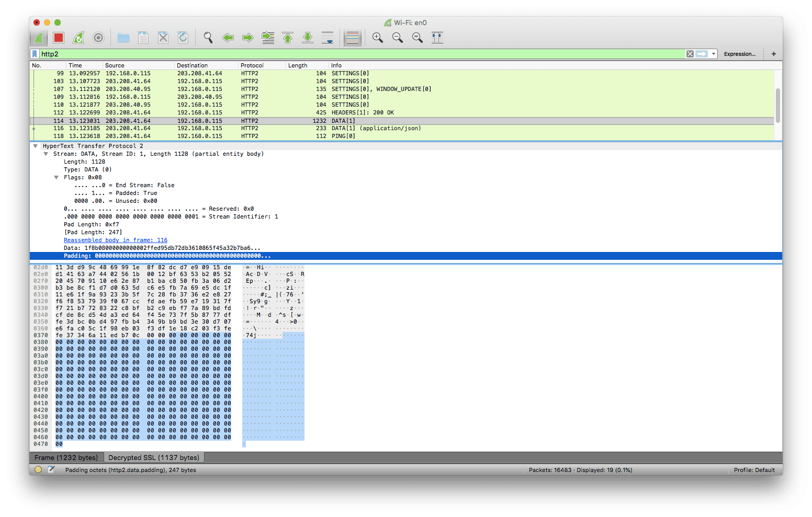Open the Reassembled body in frame 116 link
This screenshot has height=517, width=812.
coord(116,240)
